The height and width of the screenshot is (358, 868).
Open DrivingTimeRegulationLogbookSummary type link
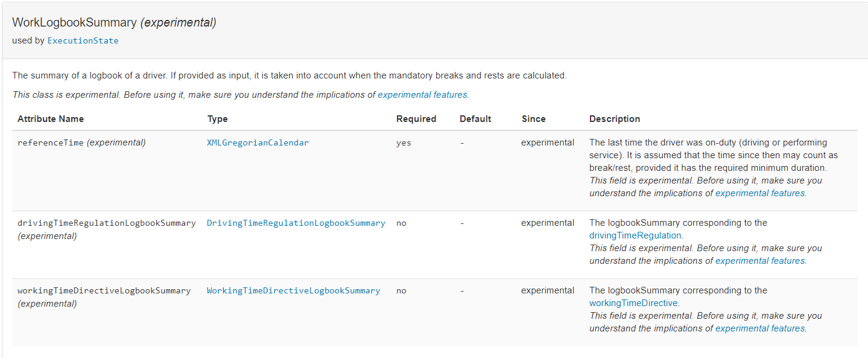tap(296, 223)
